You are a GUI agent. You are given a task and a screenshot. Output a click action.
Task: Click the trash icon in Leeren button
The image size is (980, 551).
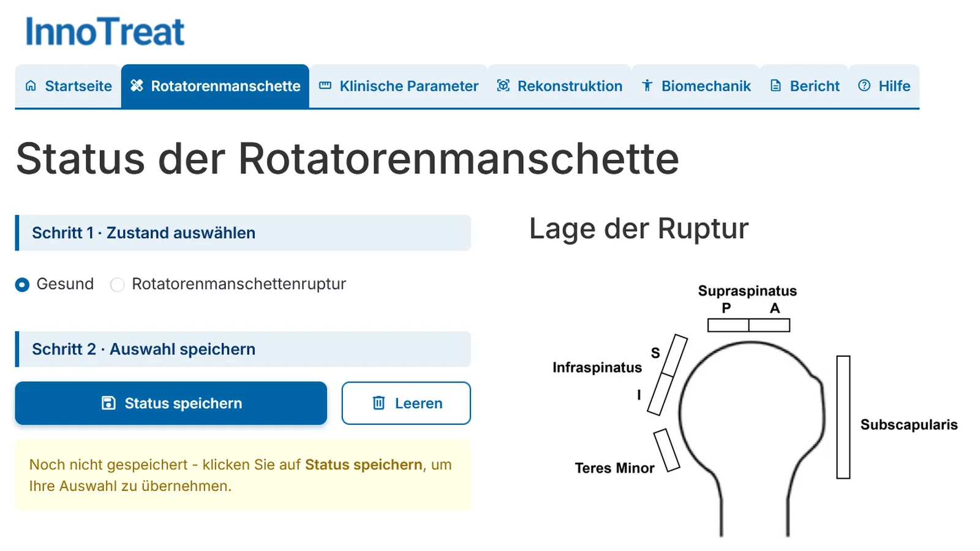[379, 403]
